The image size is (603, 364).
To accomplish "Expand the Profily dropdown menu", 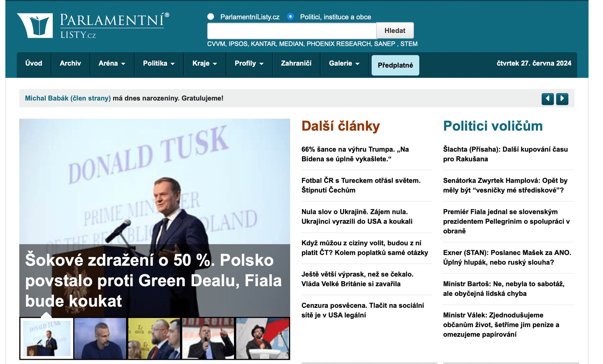I will coord(249,63).
